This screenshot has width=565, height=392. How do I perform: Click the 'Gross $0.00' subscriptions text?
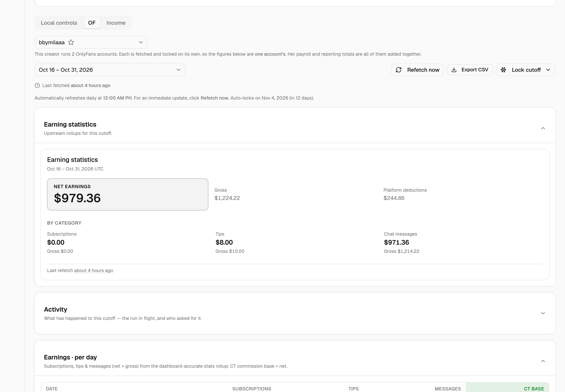[60, 251]
